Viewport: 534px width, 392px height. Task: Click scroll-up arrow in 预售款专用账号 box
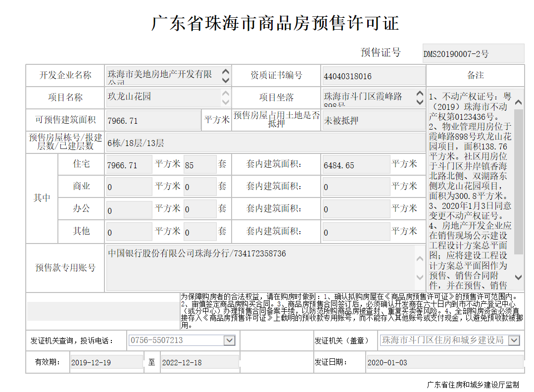click(420, 258)
